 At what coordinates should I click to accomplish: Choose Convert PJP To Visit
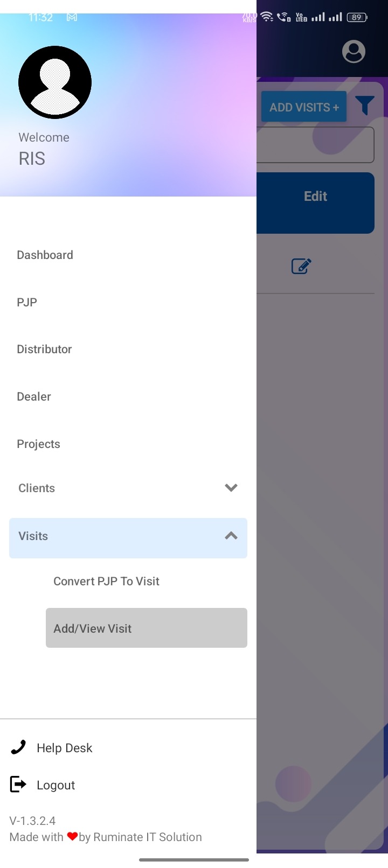coord(106,582)
